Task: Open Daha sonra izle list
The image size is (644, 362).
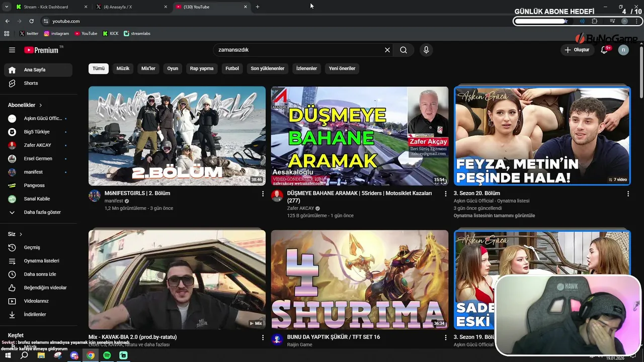Action: [x=38, y=274]
